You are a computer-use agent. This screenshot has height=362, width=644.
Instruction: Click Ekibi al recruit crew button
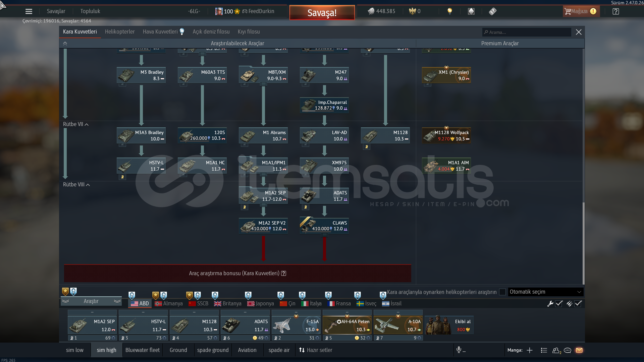click(x=449, y=325)
